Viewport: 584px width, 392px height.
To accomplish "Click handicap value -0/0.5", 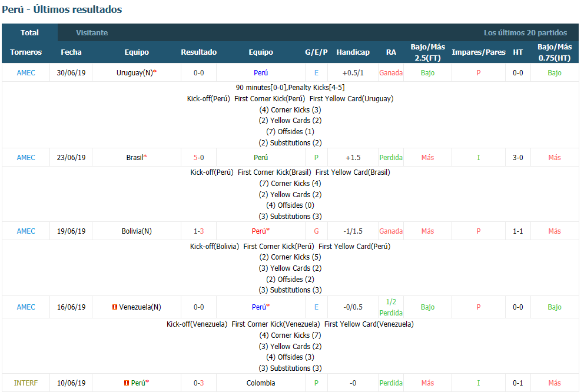I will coord(353,307).
